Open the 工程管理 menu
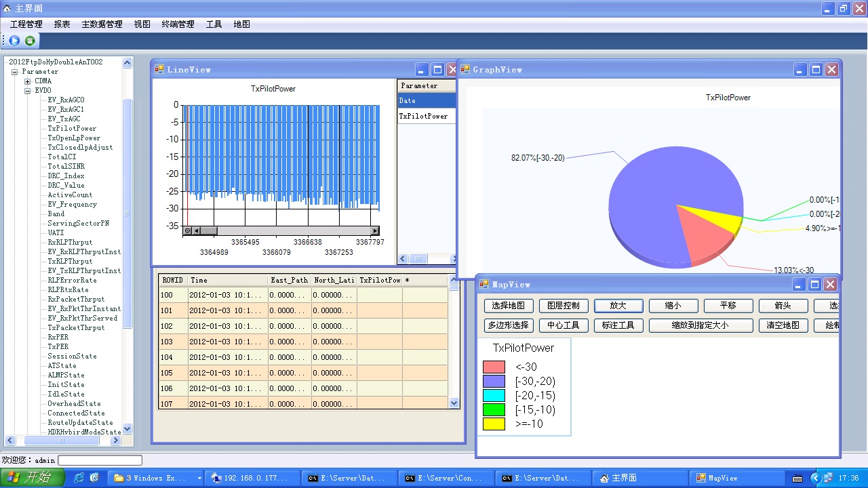868x488 pixels. [x=26, y=24]
